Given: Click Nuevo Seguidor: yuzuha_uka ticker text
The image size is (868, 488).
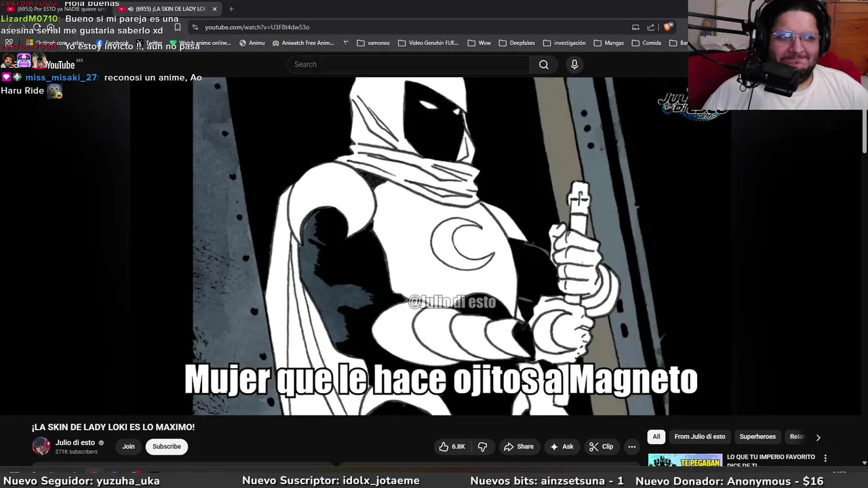Looking at the screenshot, I should click(x=81, y=481).
